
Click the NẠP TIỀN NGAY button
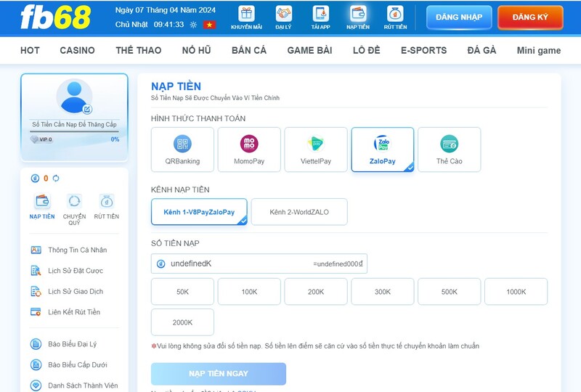(x=219, y=373)
